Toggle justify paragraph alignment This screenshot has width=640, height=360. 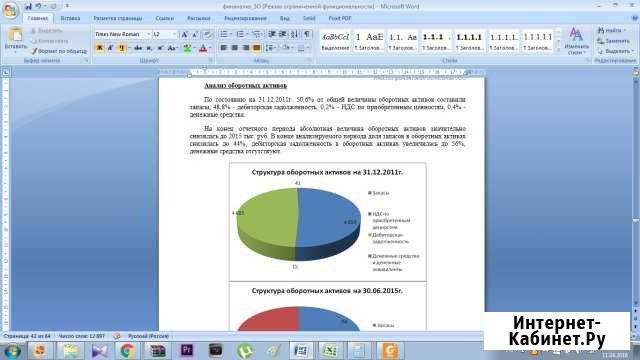tap(256, 48)
